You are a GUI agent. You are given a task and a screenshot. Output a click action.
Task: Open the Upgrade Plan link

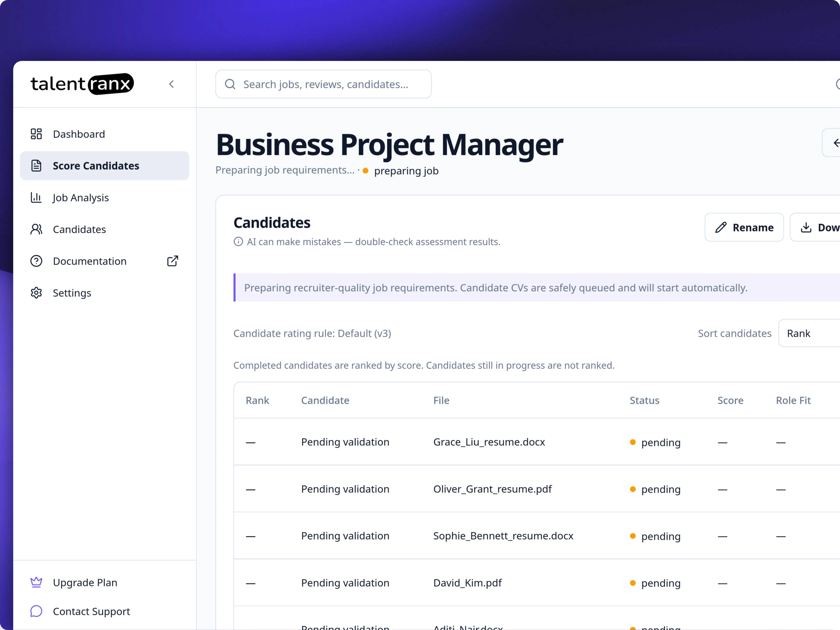click(x=104, y=582)
